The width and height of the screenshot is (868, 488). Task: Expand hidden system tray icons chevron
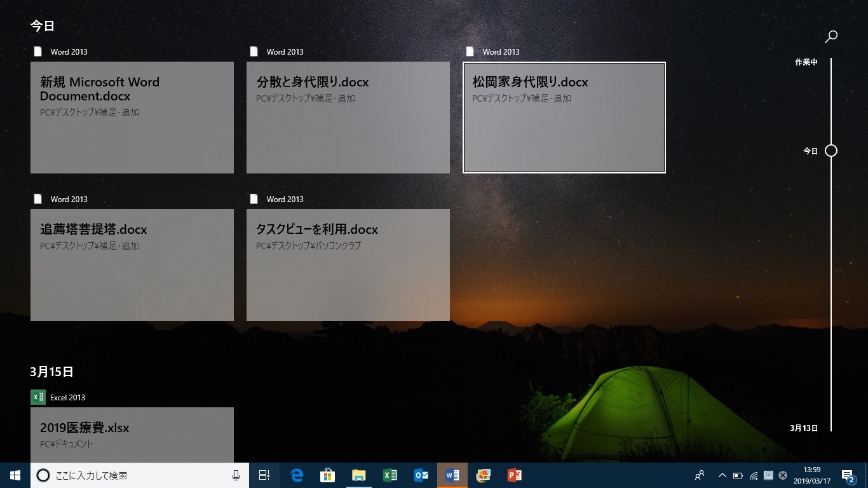pos(722,475)
